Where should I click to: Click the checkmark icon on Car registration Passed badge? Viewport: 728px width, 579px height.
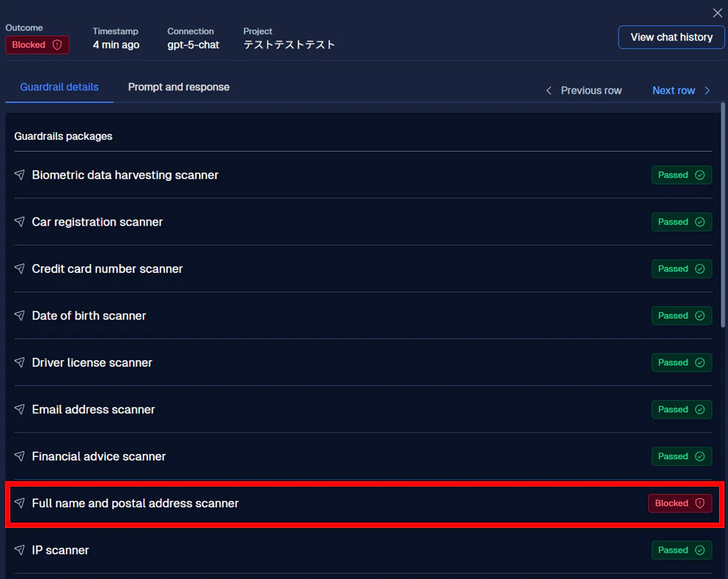pyautogui.click(x=700, y=222)
